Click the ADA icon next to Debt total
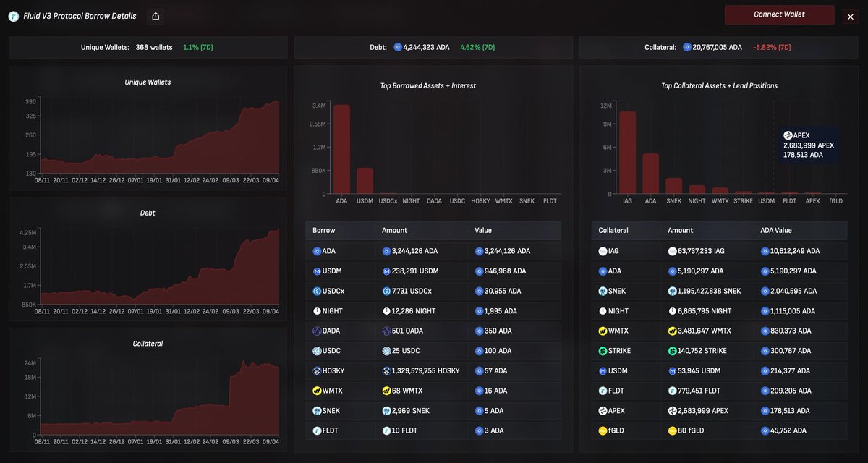Viewport: 868px width, 463px height. coord(397,47)
